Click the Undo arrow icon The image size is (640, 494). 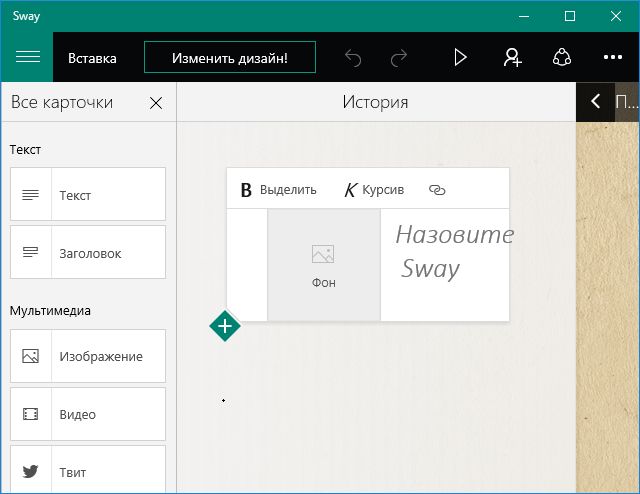pos(353,57)
